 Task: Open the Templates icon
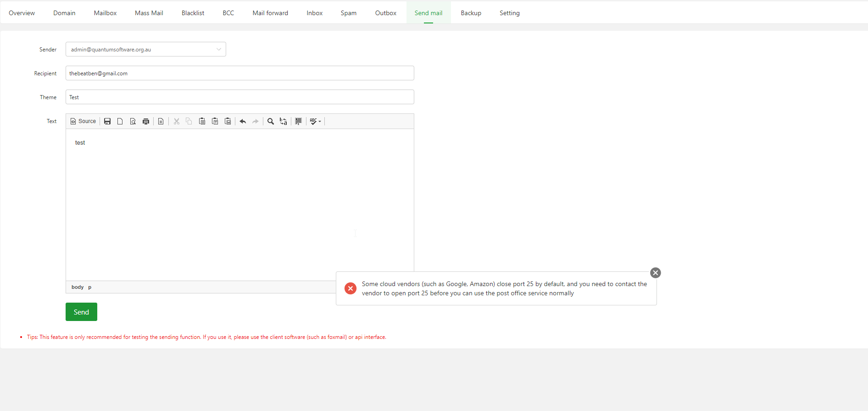click(161, 121)
